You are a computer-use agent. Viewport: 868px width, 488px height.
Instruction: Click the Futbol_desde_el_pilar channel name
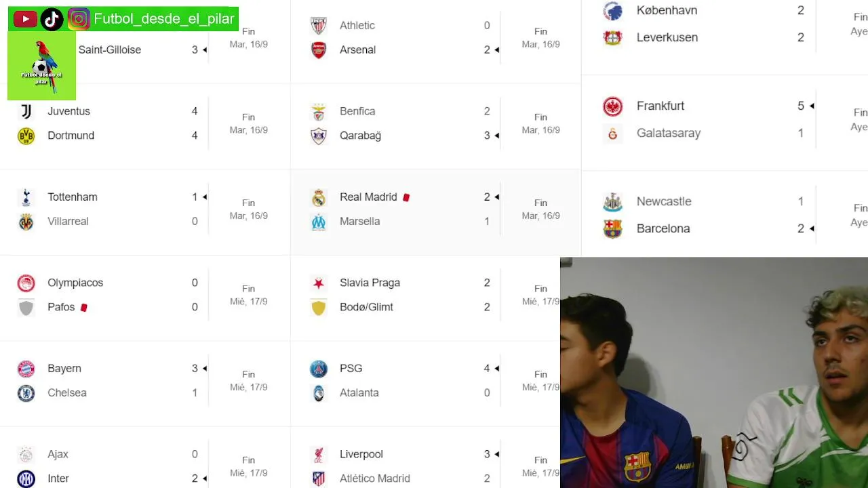pos(164,19)
